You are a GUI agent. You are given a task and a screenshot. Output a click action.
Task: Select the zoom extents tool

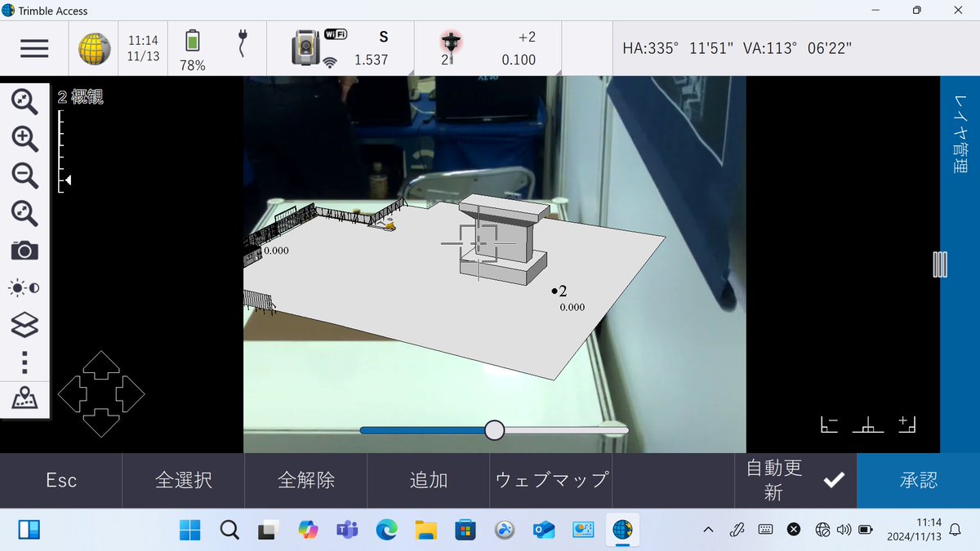24,101
